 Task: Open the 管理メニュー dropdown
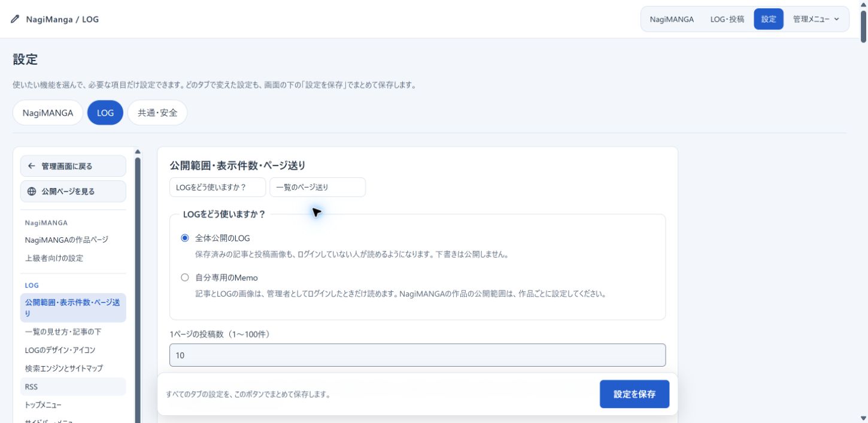[x=816, y=19]
